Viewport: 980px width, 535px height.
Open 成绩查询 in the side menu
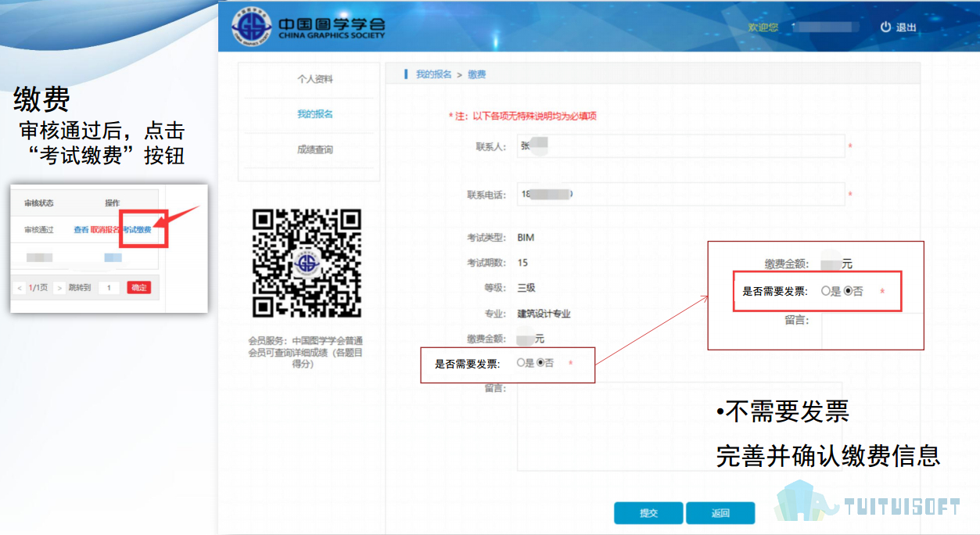point(315,149)
